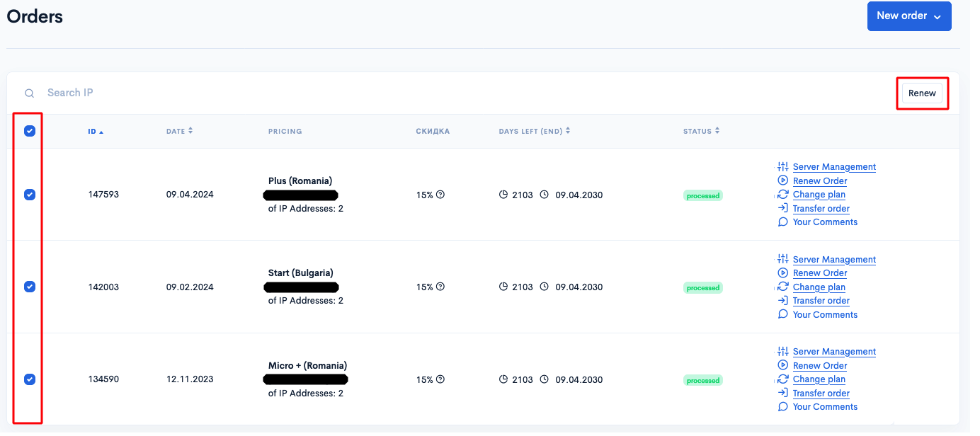Click order ID 134590
Screen dimensions: 980x436
pos(103,379)
